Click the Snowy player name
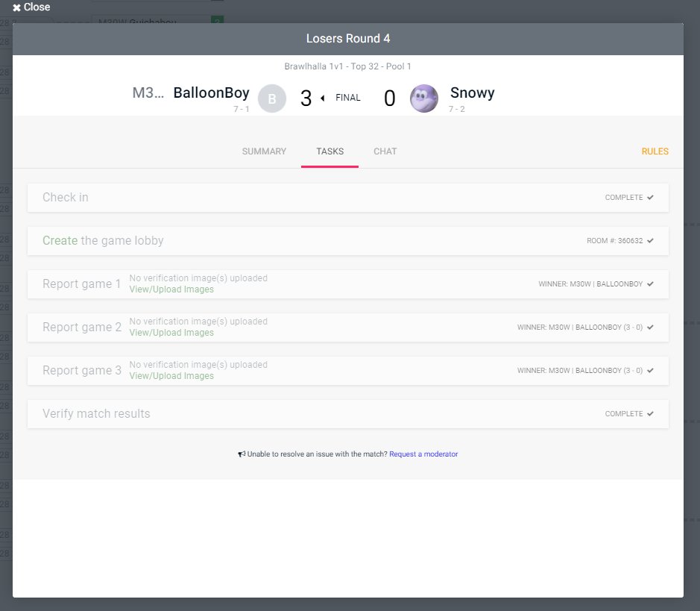700x611 pixels. pos(473,93)
